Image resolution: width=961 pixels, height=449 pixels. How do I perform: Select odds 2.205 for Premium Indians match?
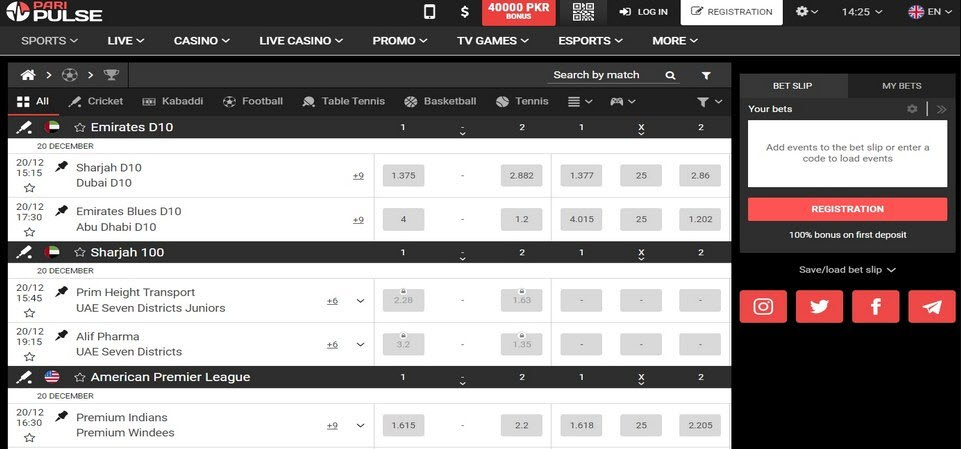point(700,425)
